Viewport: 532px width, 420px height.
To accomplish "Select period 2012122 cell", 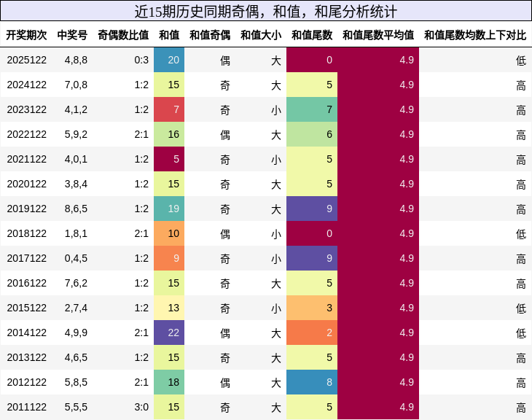I will coord(26,382).
